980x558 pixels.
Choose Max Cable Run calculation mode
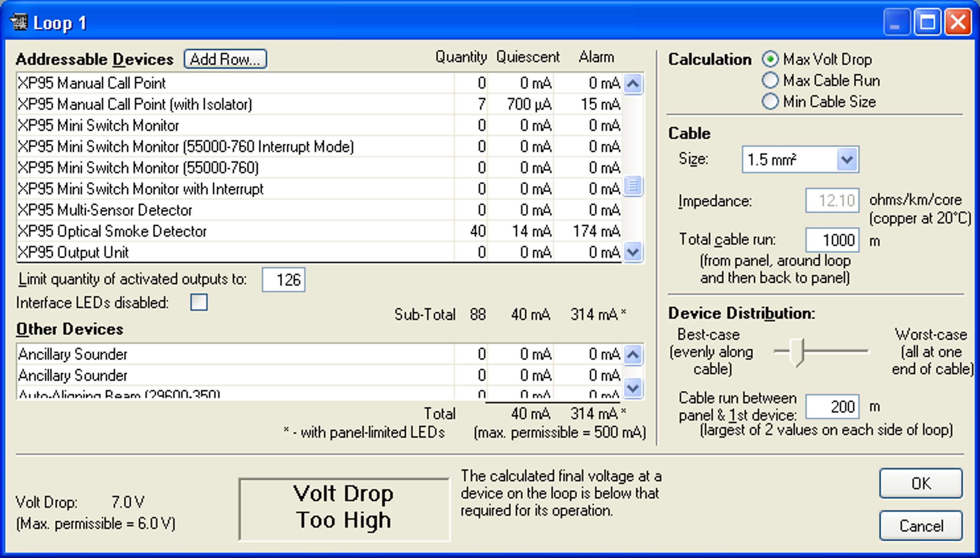pyautogui.click(x=770, y=80)
